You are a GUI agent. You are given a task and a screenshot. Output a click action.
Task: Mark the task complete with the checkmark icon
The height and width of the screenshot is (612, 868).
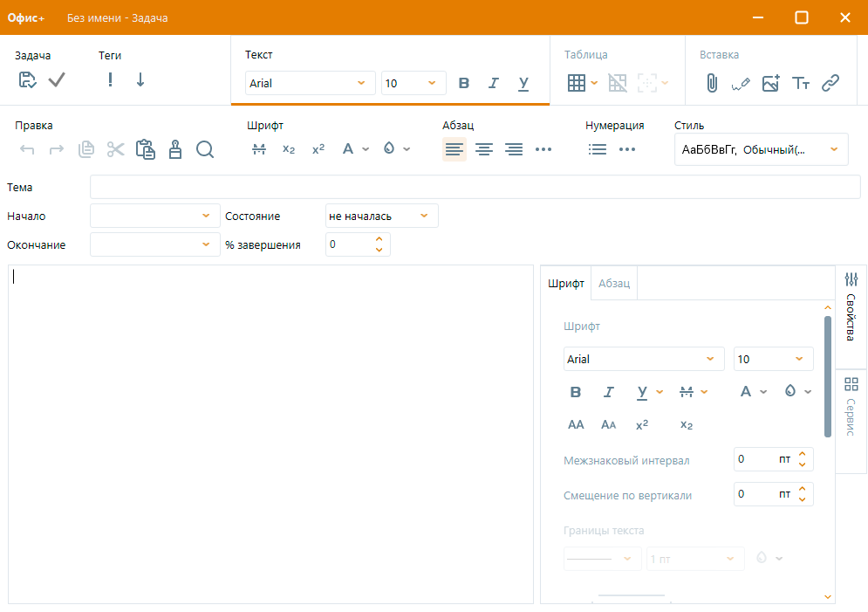(56, 79)
